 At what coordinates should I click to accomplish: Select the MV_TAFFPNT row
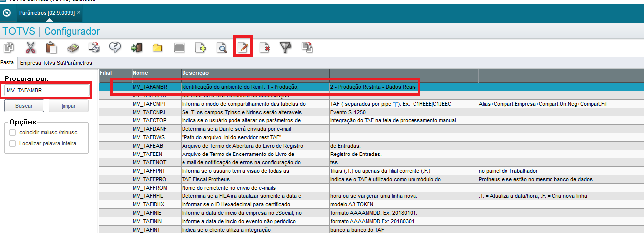pyautogui.click(x=371, y=171)
